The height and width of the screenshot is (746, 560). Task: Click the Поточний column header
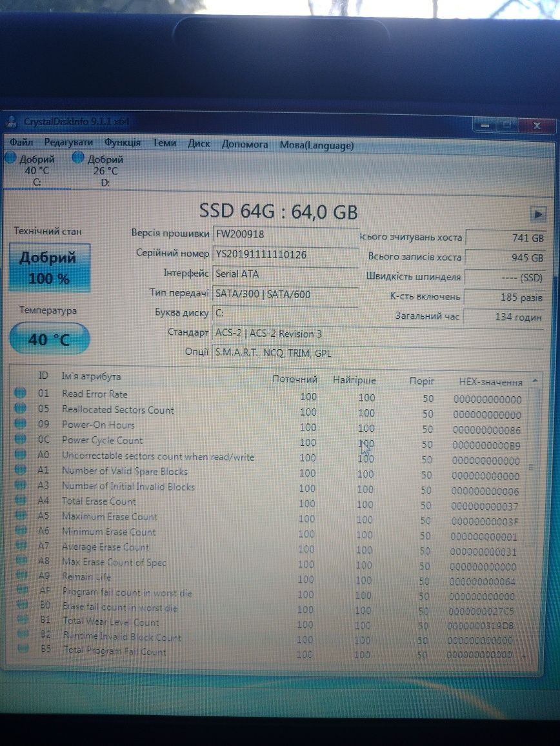294,379
